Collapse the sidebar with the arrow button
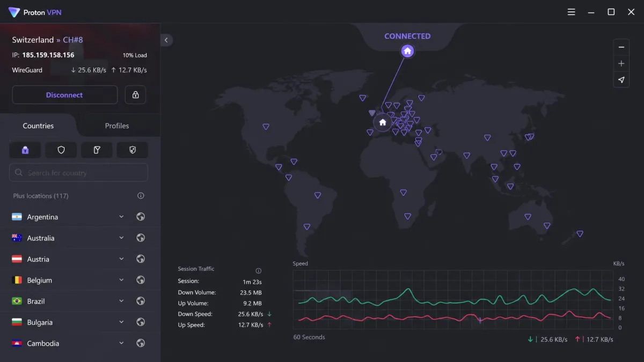This screenshot has height=362, width=644. [x=166, y=40]
